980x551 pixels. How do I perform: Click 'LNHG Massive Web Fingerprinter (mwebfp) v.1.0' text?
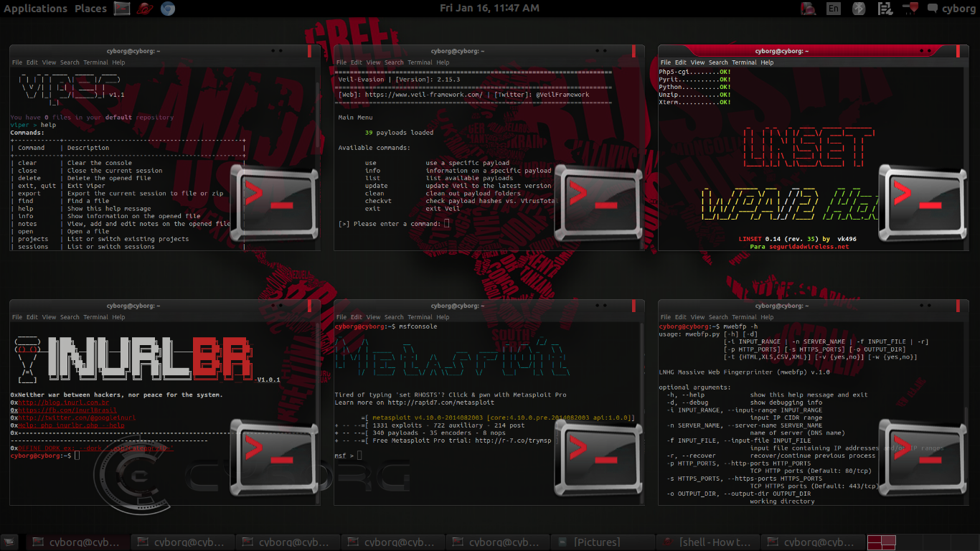click(x=745, y=372)
